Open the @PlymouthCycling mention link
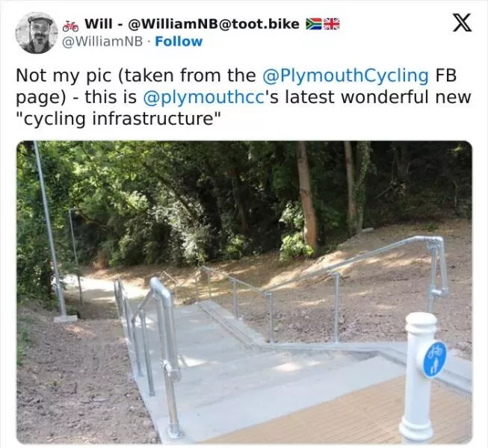 (x=345, y=76)
